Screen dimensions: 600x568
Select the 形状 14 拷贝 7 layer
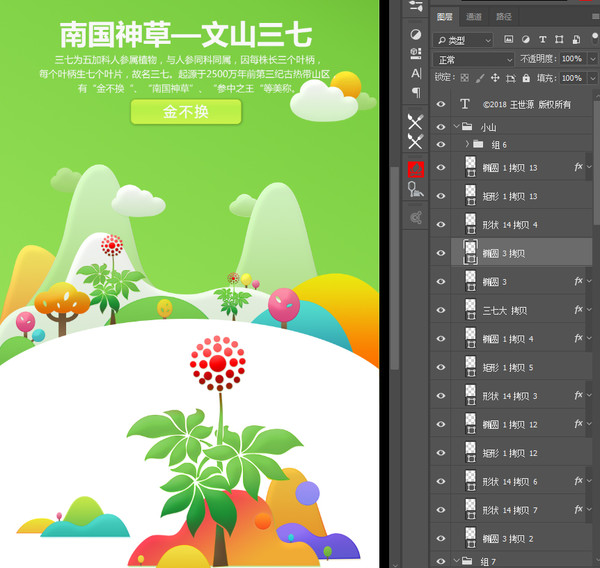tap(513, 510)
